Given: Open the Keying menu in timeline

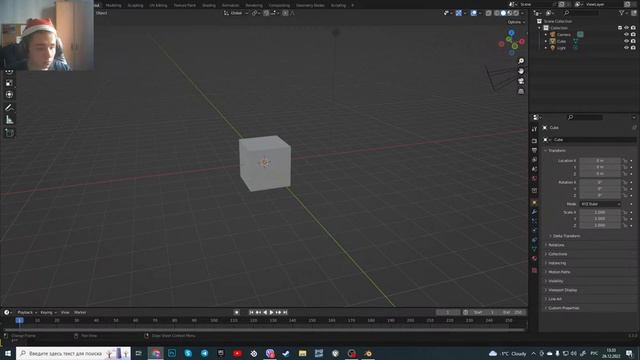Looking at the screenshot, I should click(48, 312).
